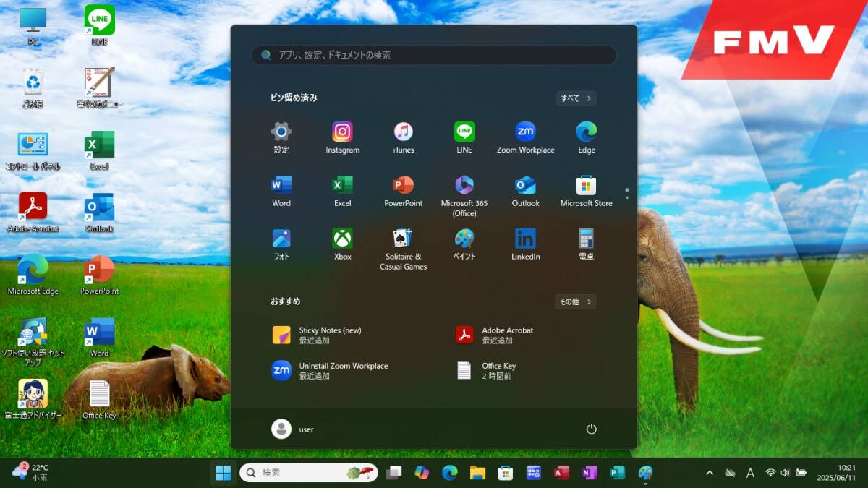Open Publisher from the taskbar
Screen dimensions: 868x488
click(x=617, y=473)
